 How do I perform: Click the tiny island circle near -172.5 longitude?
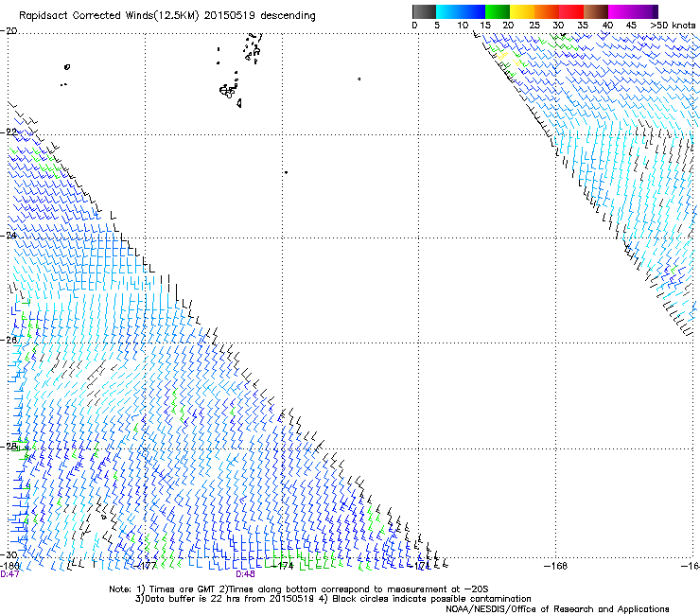pyautogui.click(x=359, y=79)
